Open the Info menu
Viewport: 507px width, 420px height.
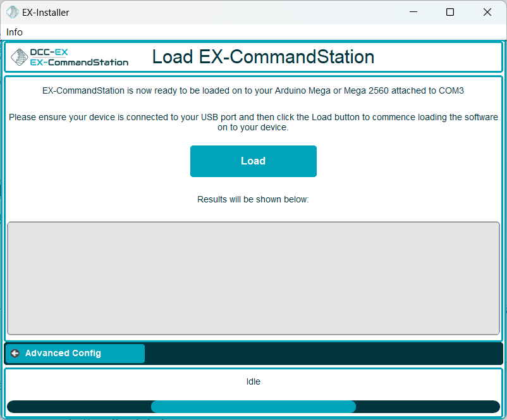coord(15,32)
